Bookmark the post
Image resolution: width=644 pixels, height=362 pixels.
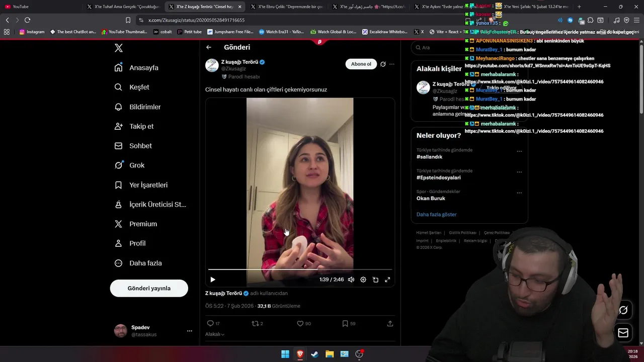click(345, 323)
